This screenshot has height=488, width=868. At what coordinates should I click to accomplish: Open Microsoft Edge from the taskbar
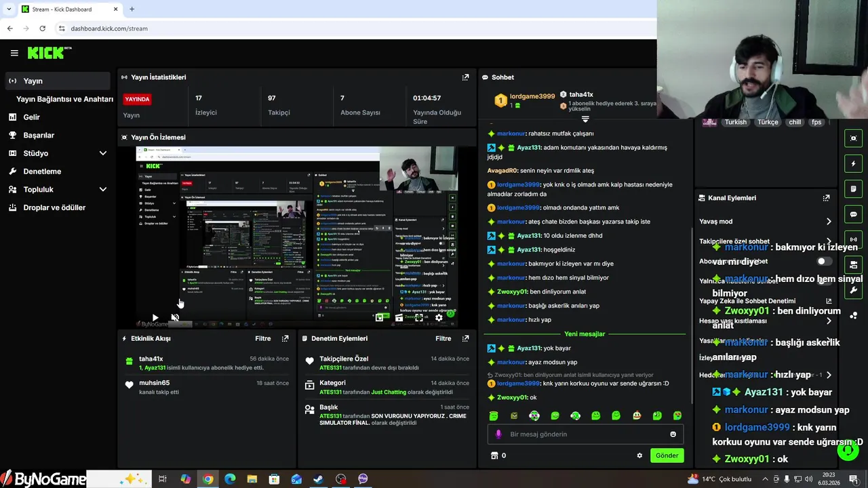pos(230,479)
